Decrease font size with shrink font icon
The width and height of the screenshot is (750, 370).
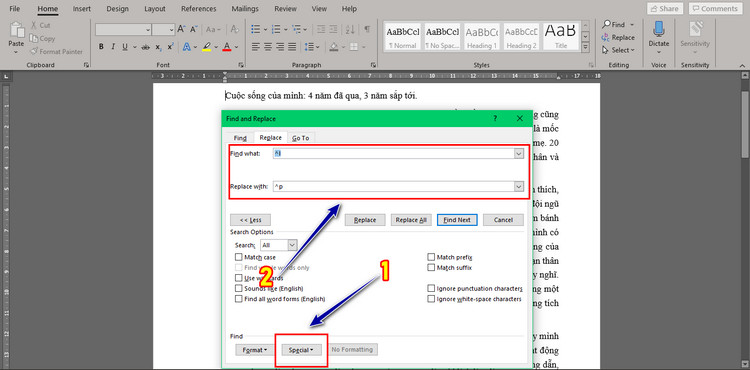tap(193, 29)
